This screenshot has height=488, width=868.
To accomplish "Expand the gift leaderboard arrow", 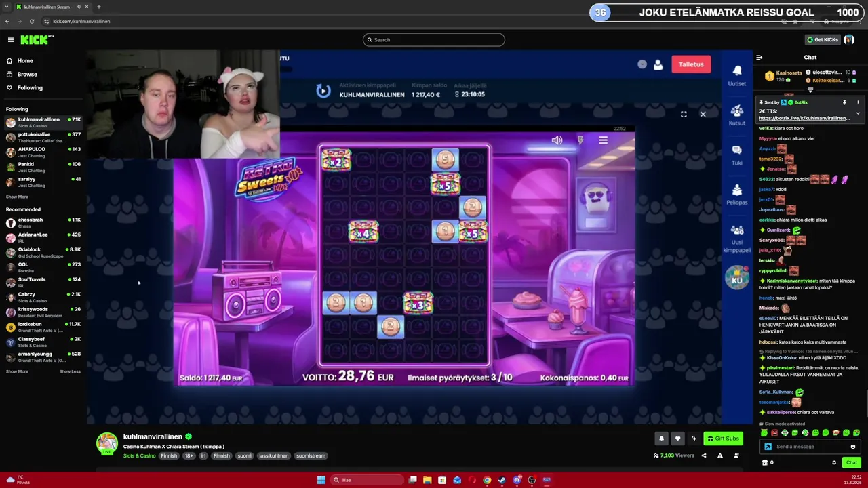I will pos(810,89).
